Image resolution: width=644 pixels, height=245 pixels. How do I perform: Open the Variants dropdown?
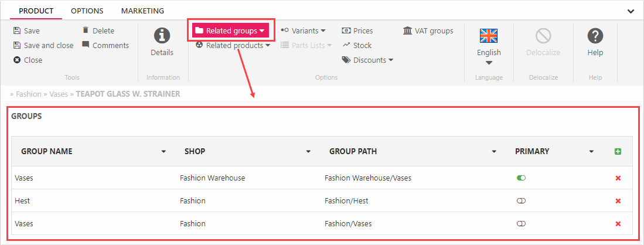(x=304, y=31)
